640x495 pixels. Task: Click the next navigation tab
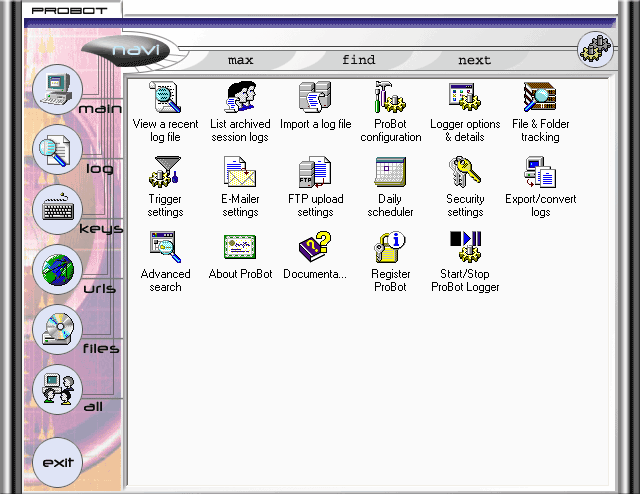tap(474, 60)
